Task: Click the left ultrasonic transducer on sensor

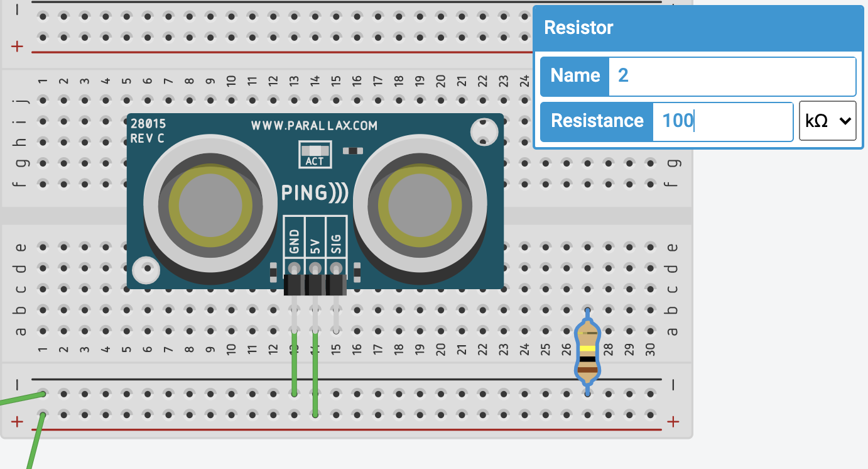Action: click(210, 206)
